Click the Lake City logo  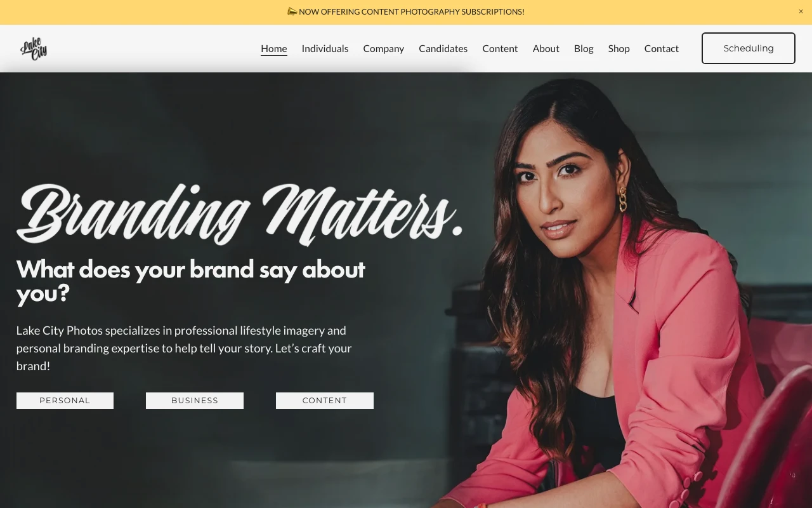pyautogui.click(x=34, y=48)
